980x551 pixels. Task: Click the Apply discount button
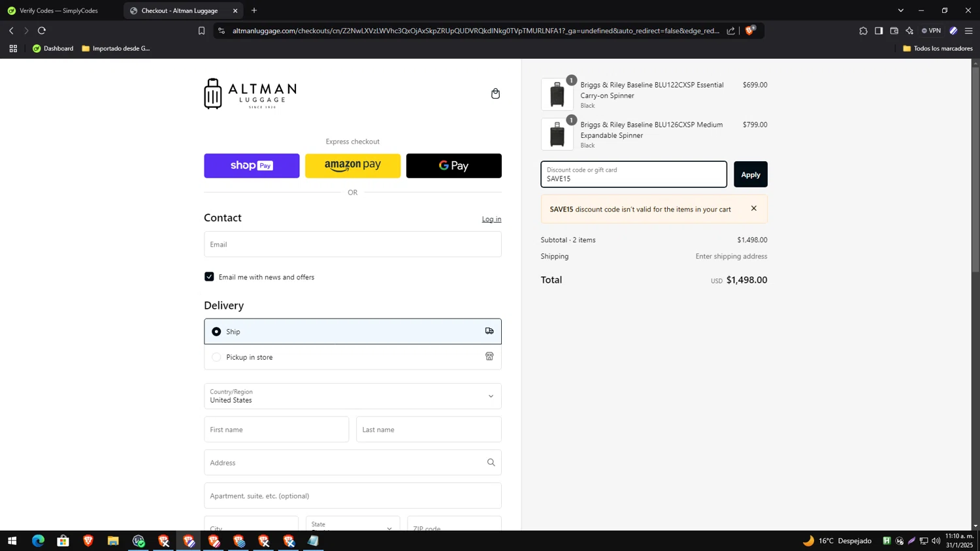[x=751, y=174]
